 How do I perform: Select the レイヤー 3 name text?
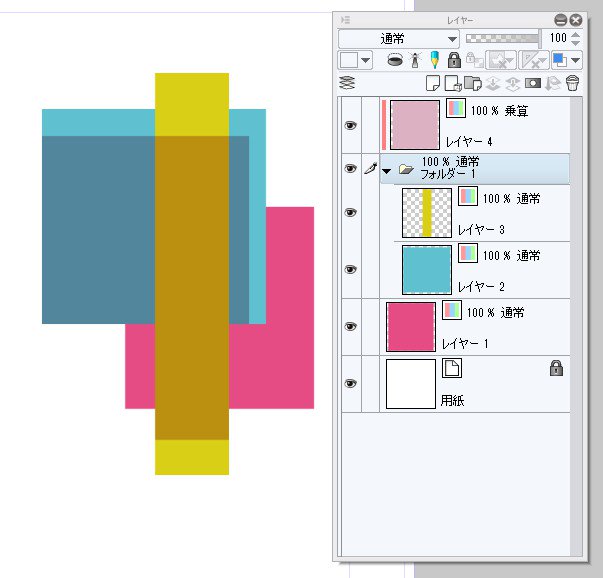click(x=481, y=230)
